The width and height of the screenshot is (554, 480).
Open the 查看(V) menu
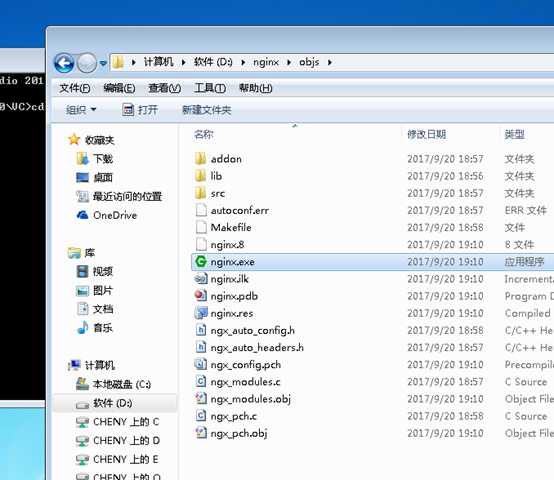tap(164, 88)
